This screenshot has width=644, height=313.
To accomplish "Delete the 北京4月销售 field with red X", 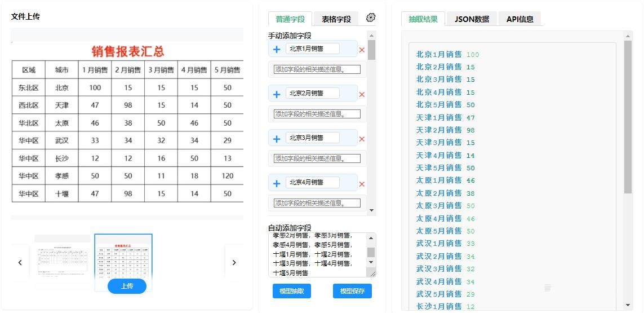I will (362, 184).
